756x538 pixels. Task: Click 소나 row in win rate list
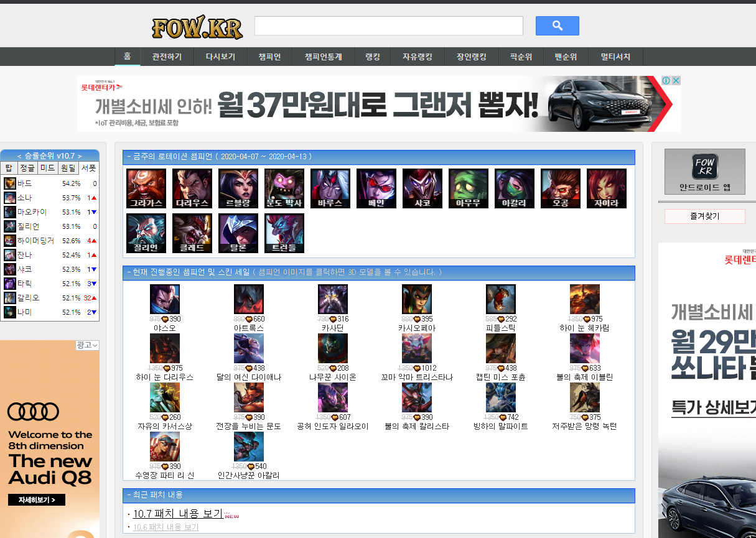50,198
